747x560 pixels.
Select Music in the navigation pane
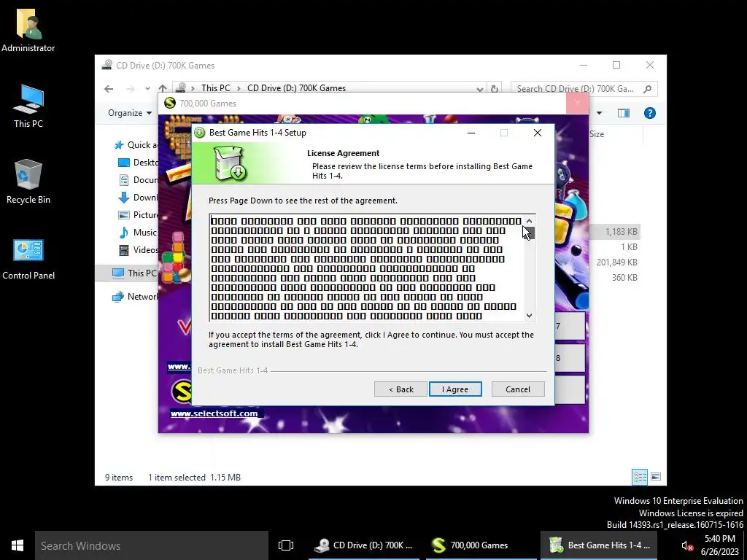point(145,233)
